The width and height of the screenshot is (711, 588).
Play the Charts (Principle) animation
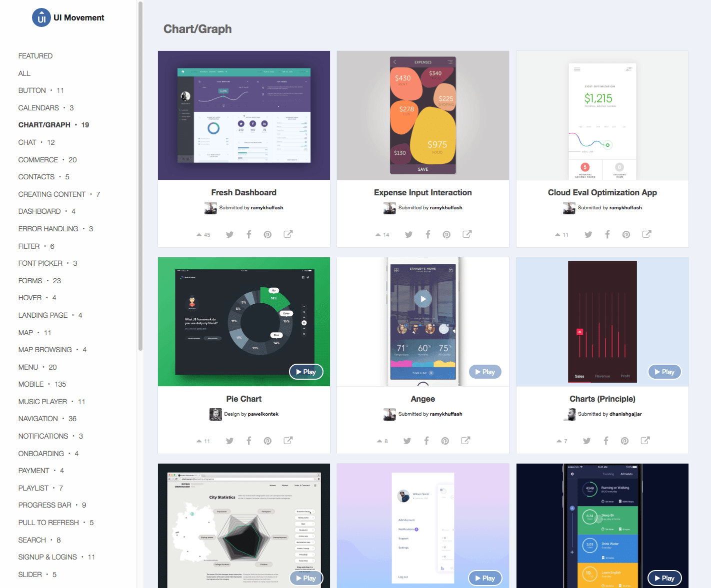[664, 372]
